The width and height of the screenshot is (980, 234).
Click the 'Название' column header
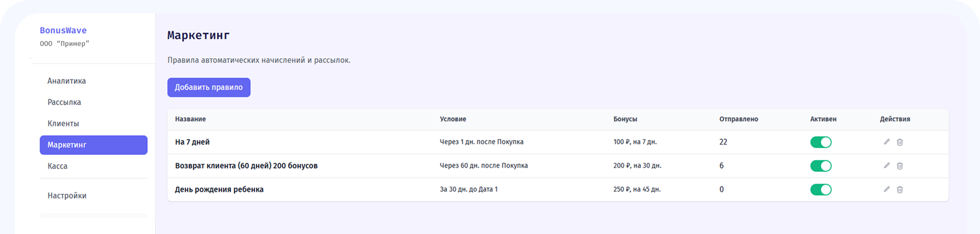click(190, 119)
